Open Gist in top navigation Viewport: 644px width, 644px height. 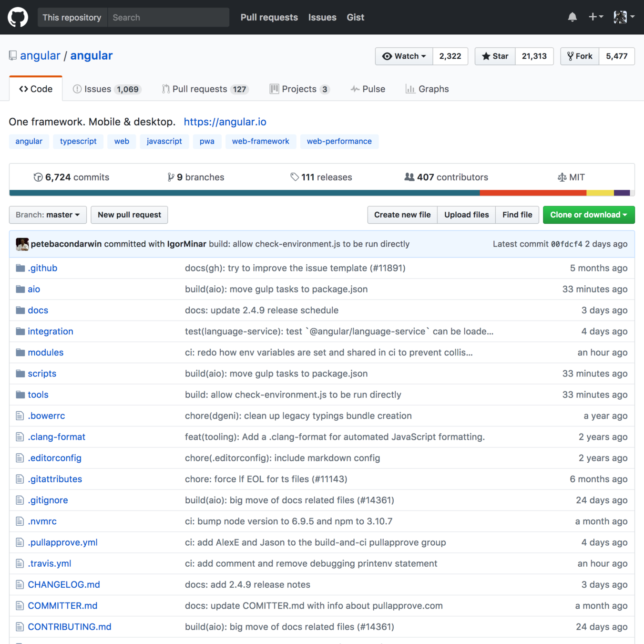coord(356,17)
